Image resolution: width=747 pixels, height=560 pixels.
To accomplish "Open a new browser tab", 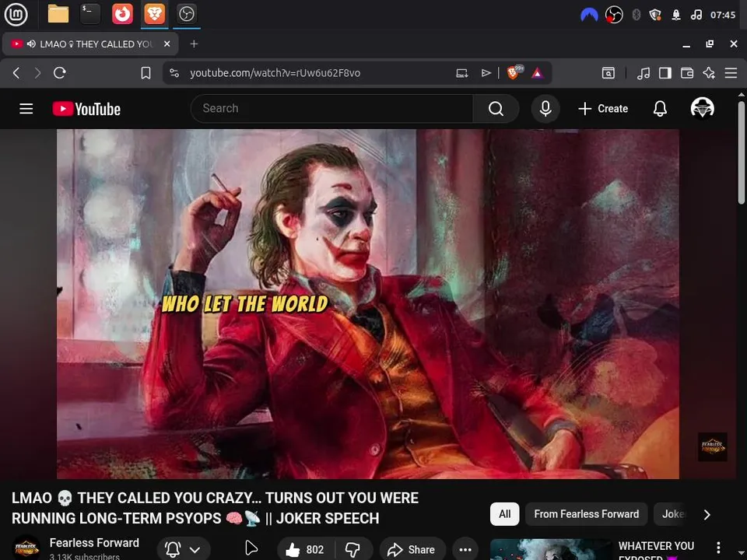I will tap(194, 44).
